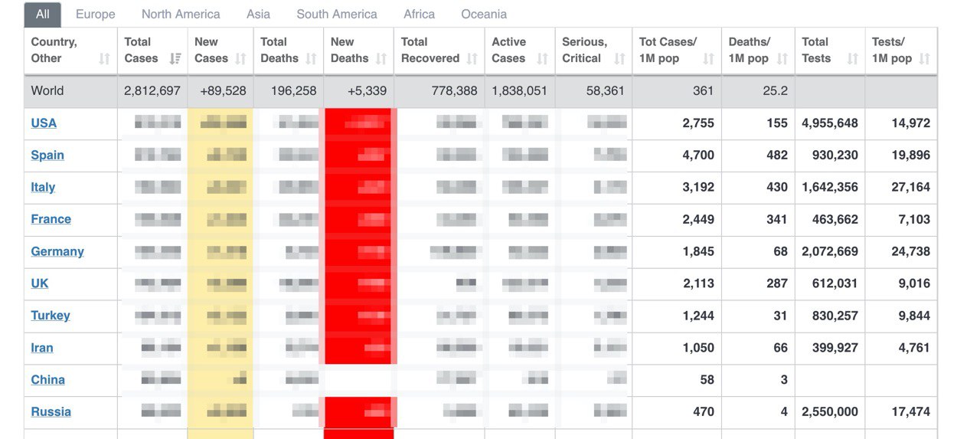This screenshot has height=439, width=980.
Task: Open the Germany country link
Action: 57,252
